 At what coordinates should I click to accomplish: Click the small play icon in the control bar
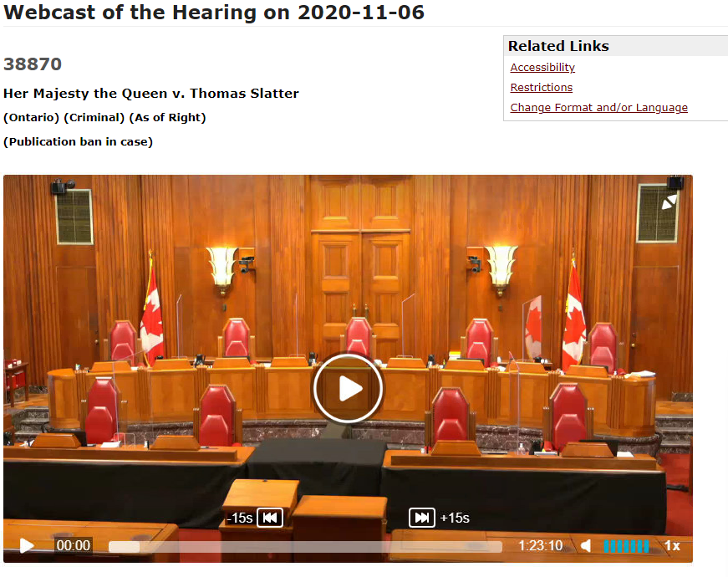(x=27, y=545)
